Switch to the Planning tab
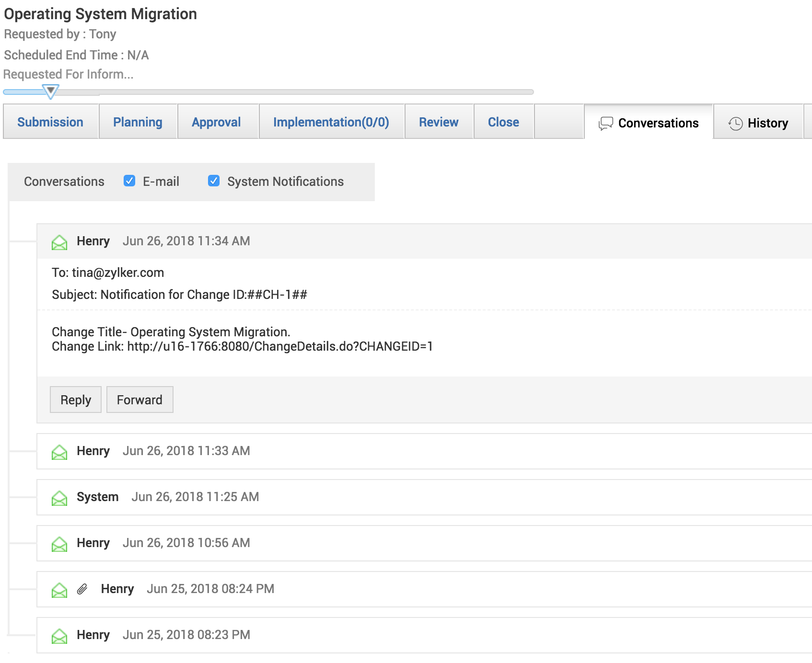Screen dimensions: 812x663 point(138,122)
